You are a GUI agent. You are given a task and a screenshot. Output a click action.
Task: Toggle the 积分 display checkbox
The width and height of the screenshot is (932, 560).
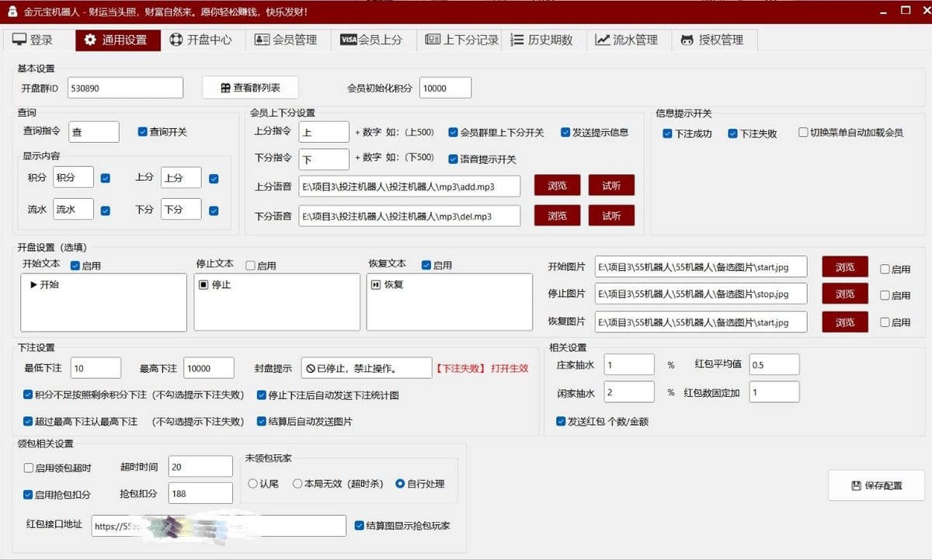(106, 178)
